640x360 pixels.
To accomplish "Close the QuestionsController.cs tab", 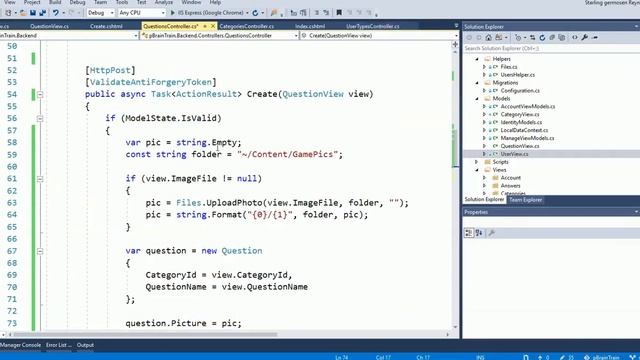I will point(213,26).
